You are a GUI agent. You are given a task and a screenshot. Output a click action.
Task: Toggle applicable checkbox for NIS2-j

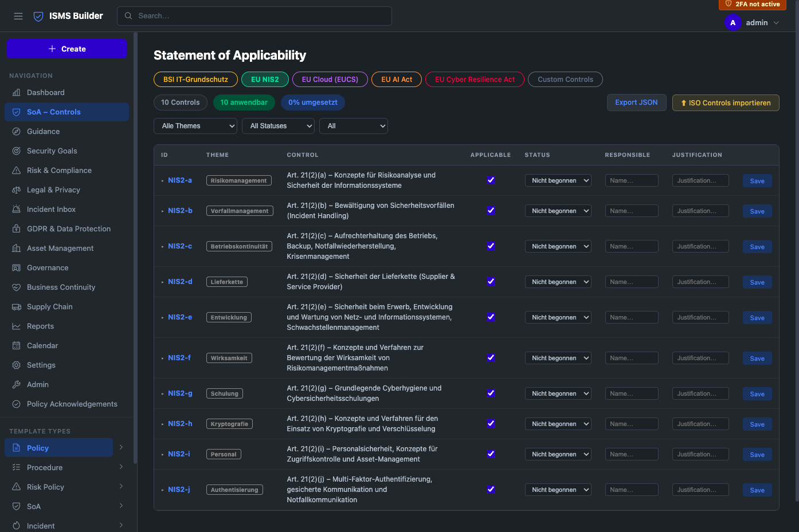pos(491,490)
